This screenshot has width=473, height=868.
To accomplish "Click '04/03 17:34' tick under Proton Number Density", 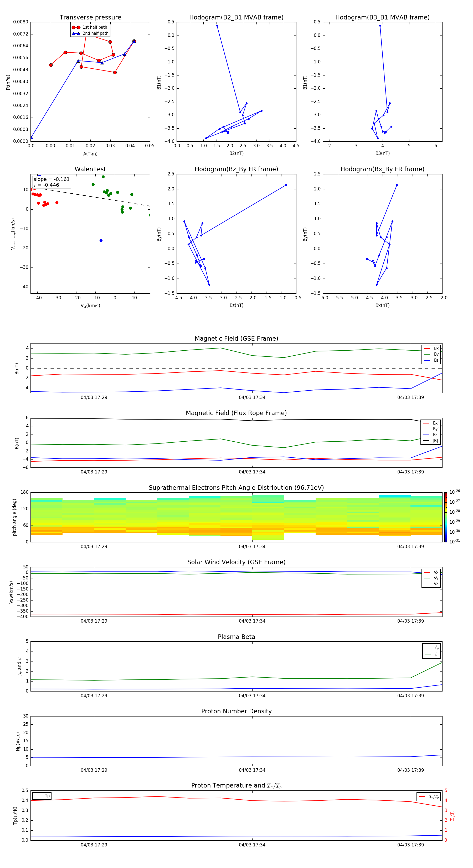I will click(252, 770).
